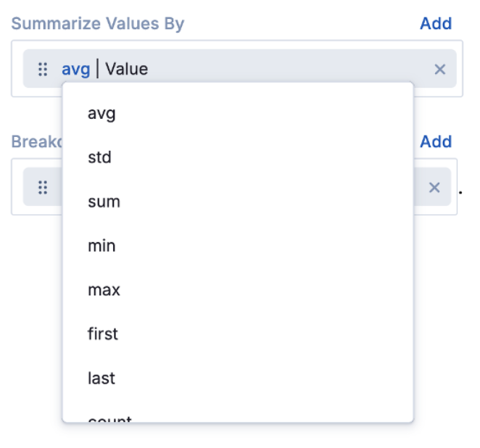Remove the Breakdown field chip
Viewport: 480px width, 448px height.
pyautogui.click(x=434, y=187)
